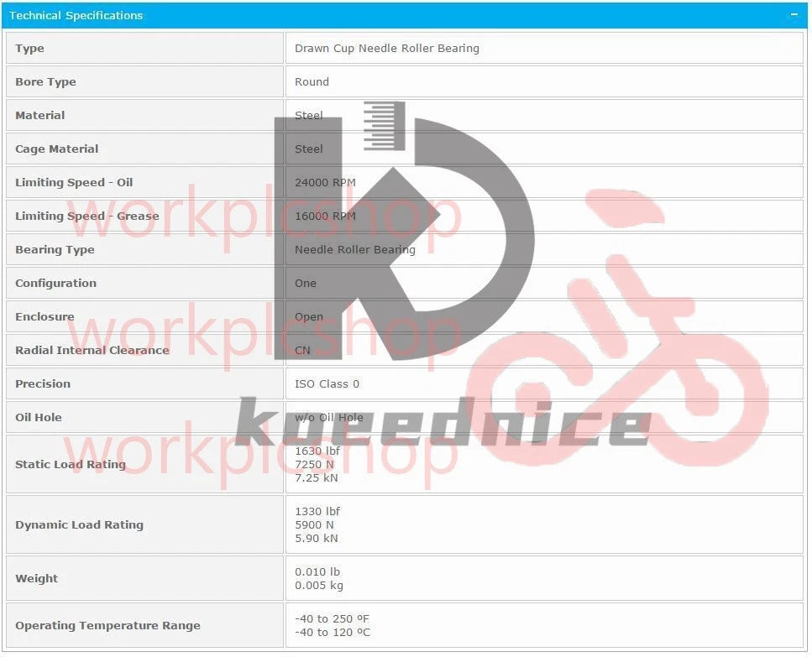
Task: Click the Oil Hole label
Action: point(39,418)
